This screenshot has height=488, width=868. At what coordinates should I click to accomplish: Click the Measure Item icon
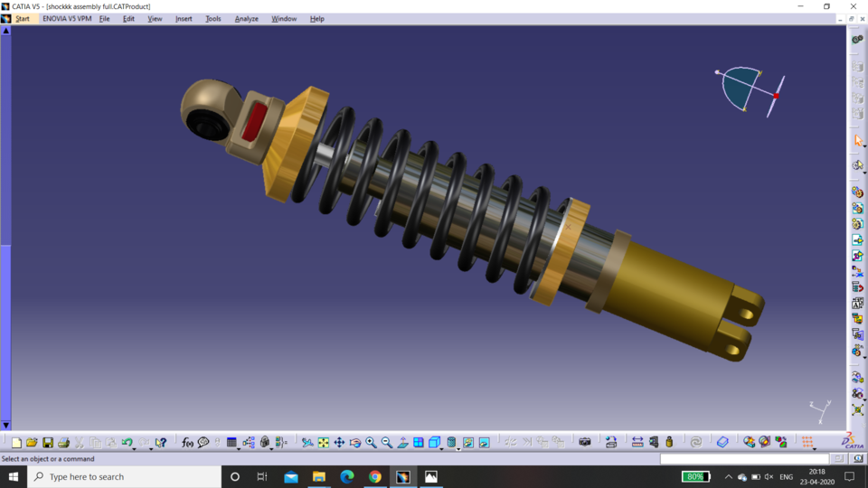tap(654, 442)
